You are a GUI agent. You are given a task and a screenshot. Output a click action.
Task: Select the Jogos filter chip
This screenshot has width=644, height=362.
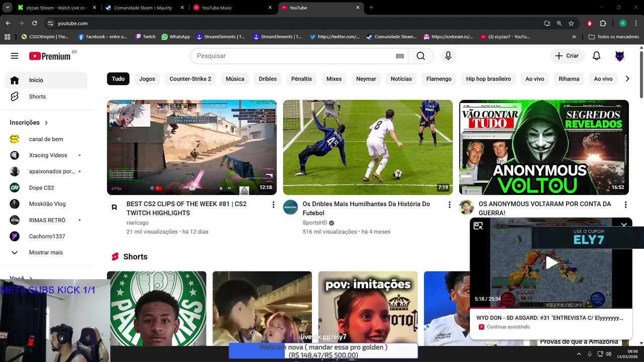[x=147, y=79]
